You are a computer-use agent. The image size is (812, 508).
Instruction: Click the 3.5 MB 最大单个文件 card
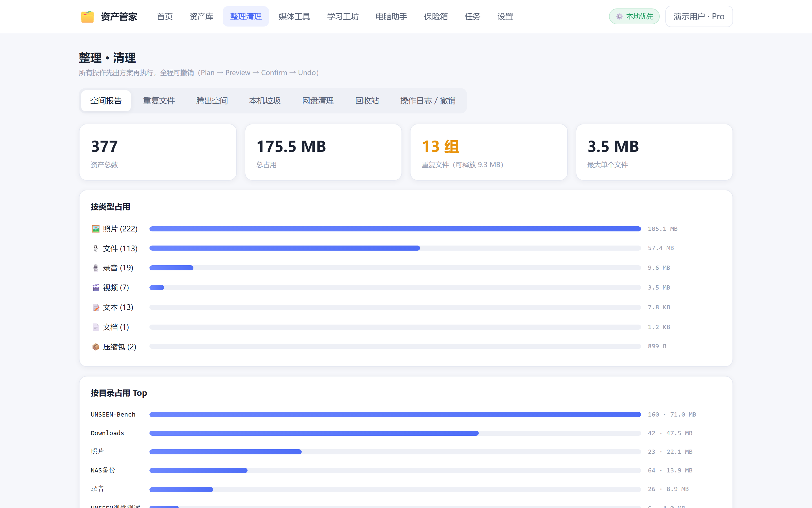(654, 152)
